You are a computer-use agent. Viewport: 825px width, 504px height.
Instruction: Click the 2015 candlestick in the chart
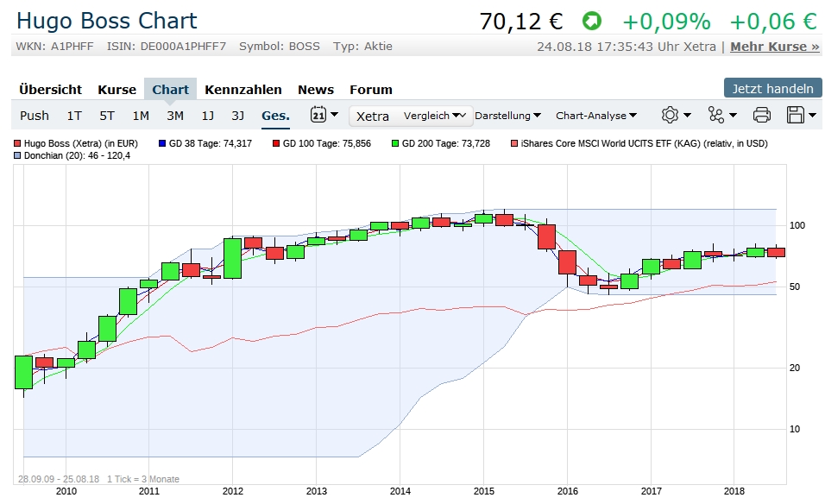tap(484, 218)
